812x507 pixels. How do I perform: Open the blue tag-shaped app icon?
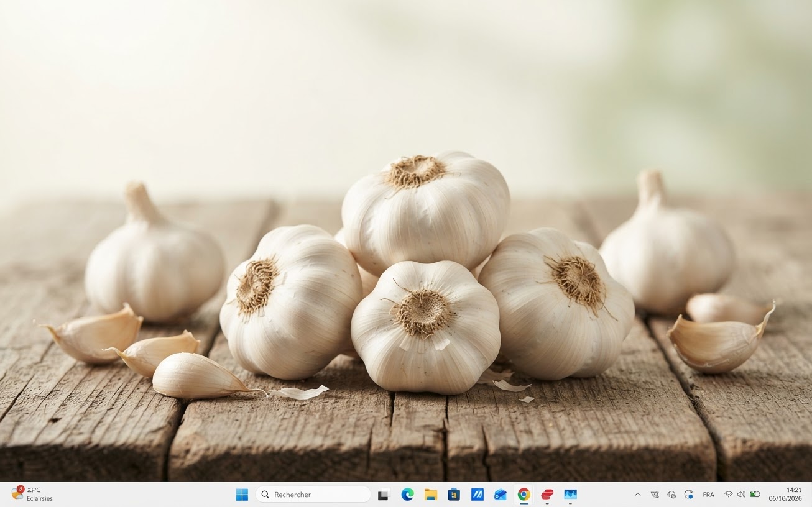(x=501, y=495)
